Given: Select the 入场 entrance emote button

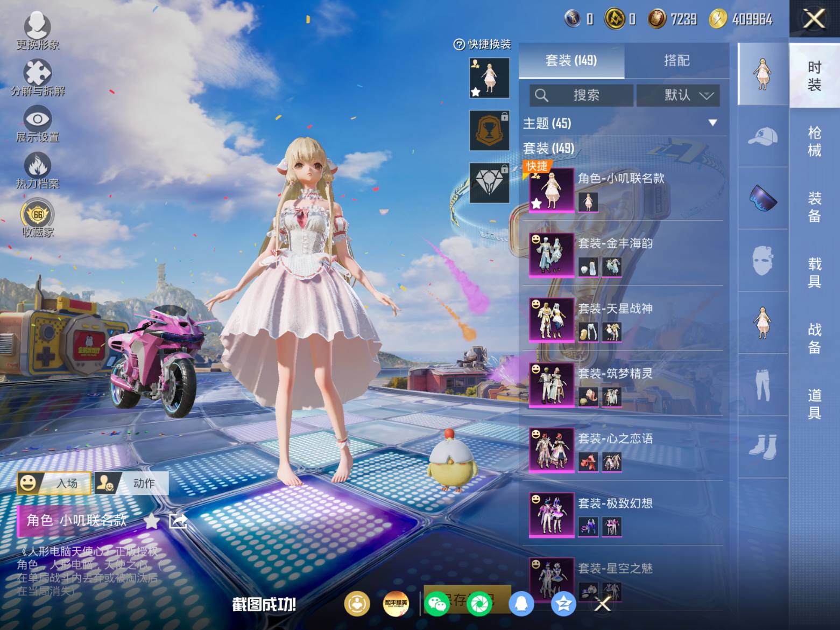Looking at the screenshot, I should [54, 483].
